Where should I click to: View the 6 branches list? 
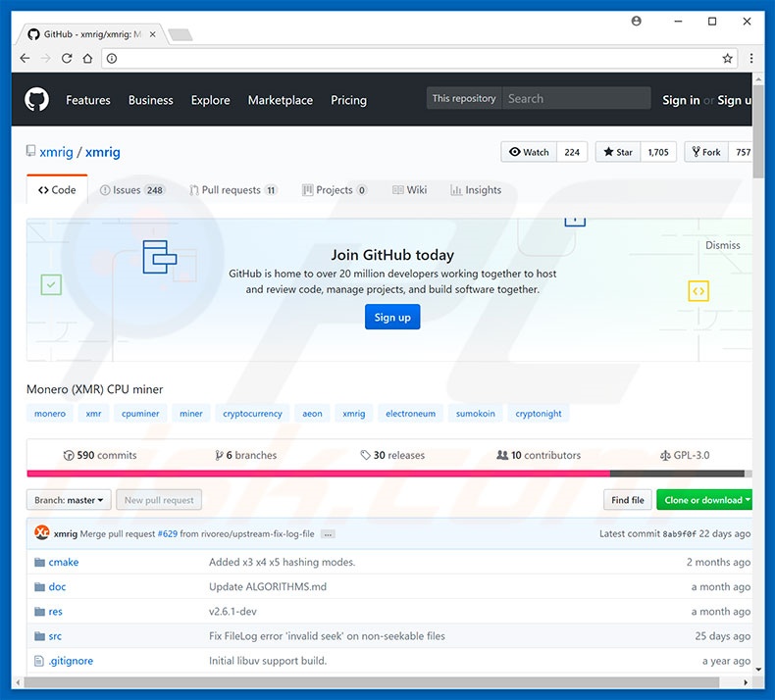coord(245,455)
